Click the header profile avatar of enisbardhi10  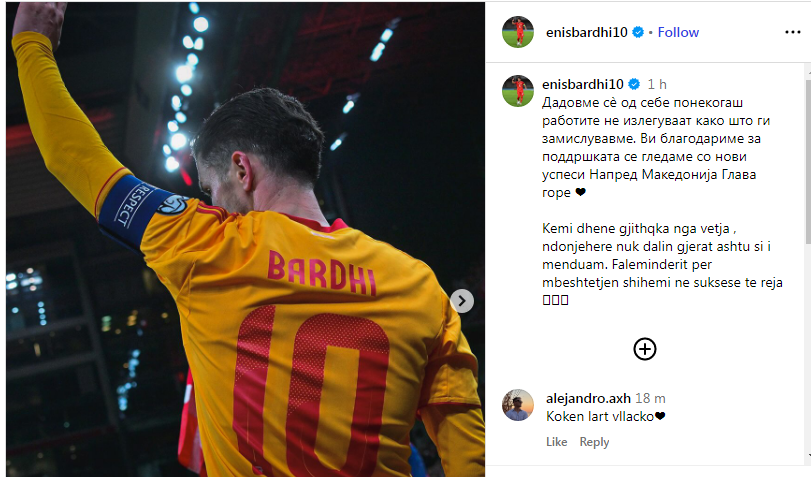click(518, 32)
